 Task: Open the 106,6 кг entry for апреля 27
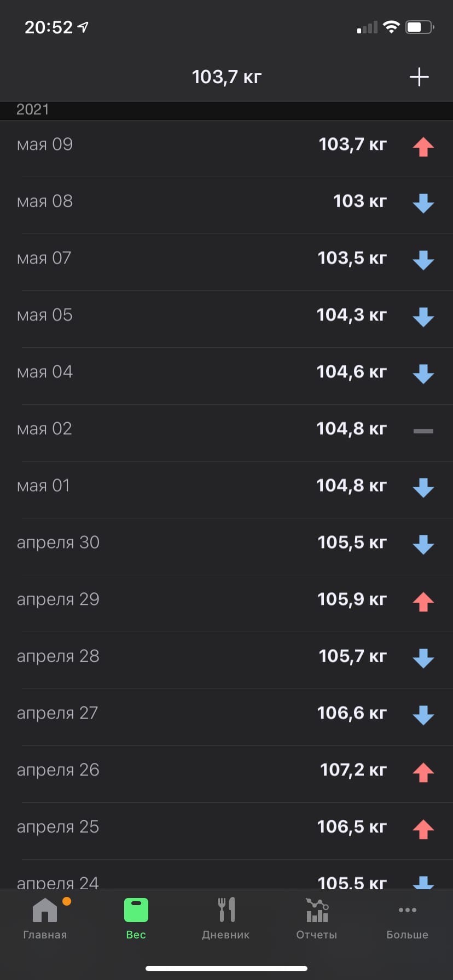[x=226, y=713]
